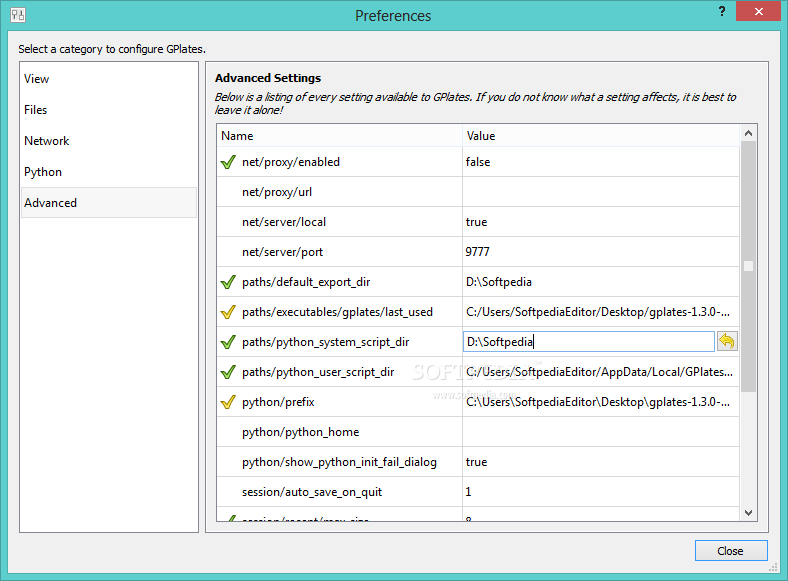Select the python/show_python_init_fail_dialog setting name

tap(339, 462)
